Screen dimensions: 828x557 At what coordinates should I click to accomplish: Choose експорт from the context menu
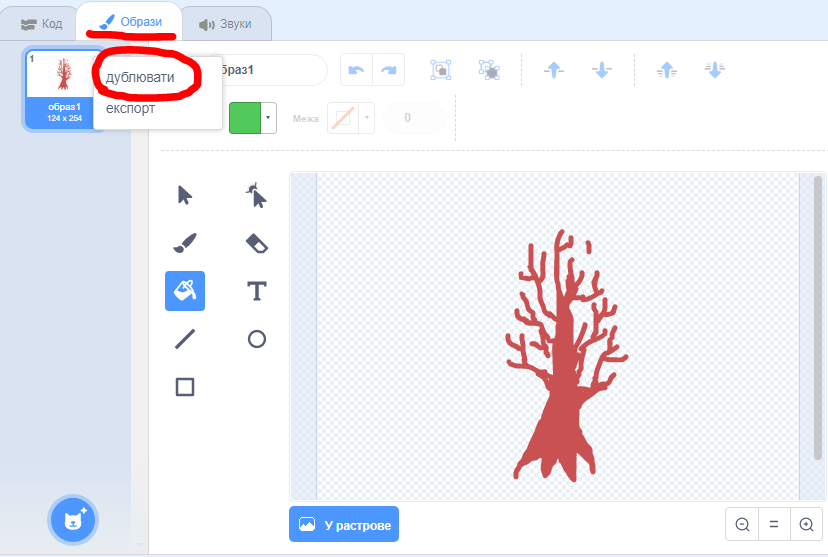[130, 108]
